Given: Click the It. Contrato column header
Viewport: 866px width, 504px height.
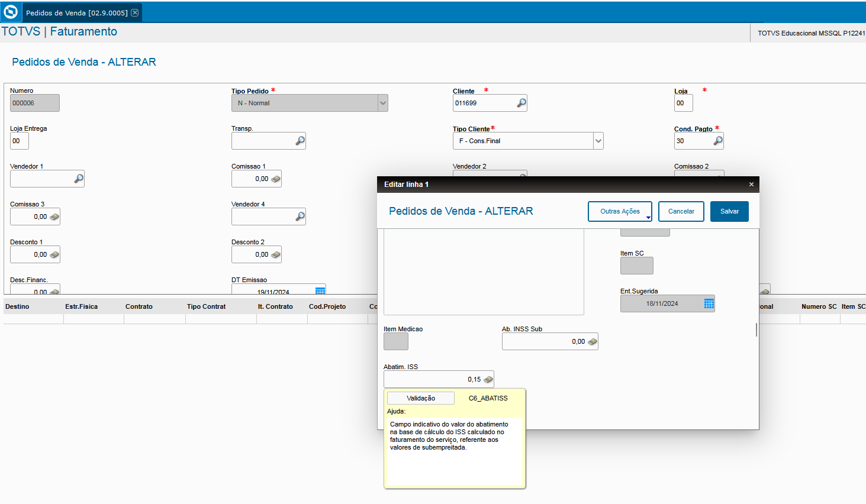Looking at the screenshot, I should 275,306.
